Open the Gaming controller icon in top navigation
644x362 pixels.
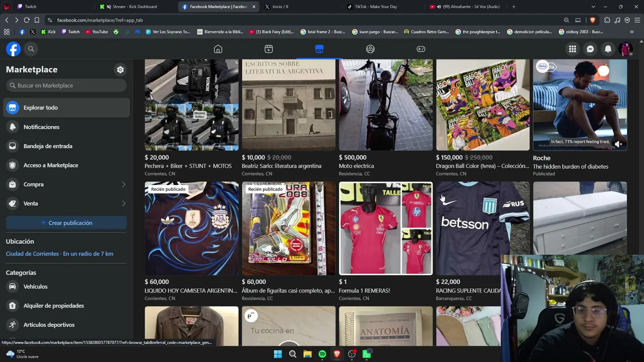click(421, 49)
